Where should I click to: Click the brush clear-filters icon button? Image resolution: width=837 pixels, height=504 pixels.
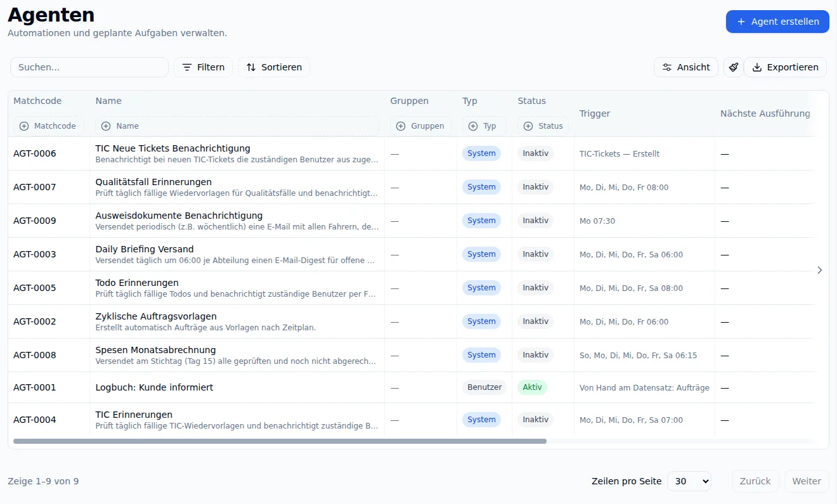[x=734, y=67]
